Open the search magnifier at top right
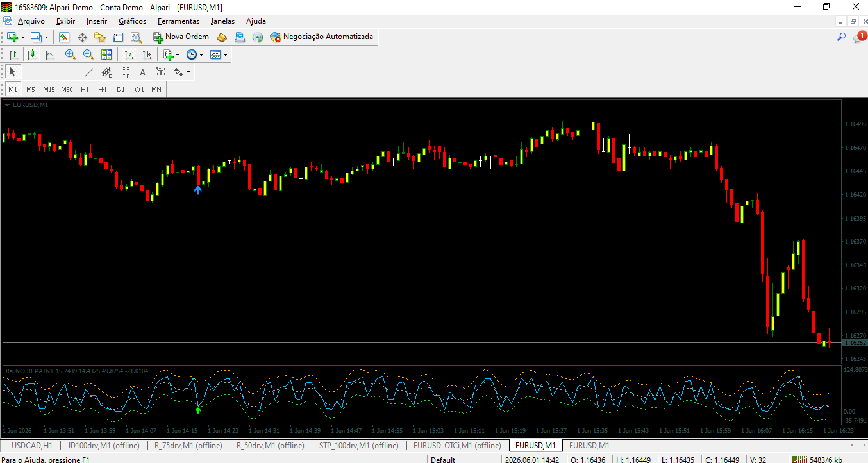 [x=842, y=37]
